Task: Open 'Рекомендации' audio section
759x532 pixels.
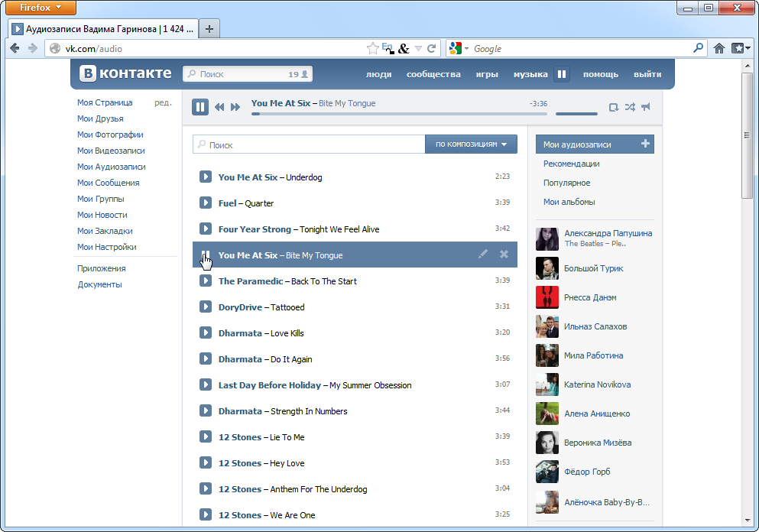Action: pyautogui.click(x=571, y=164)
